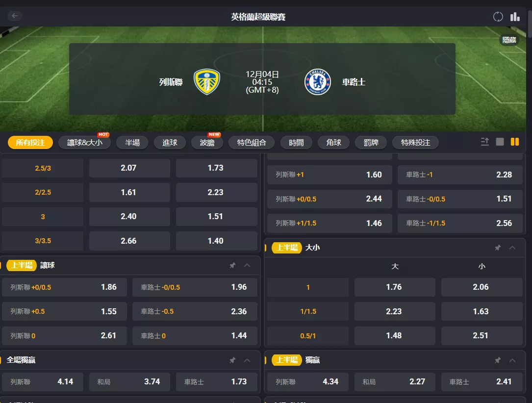Open the 波膽 tab
The height and width of the screenshot is (403, 532).
point(207,143)
